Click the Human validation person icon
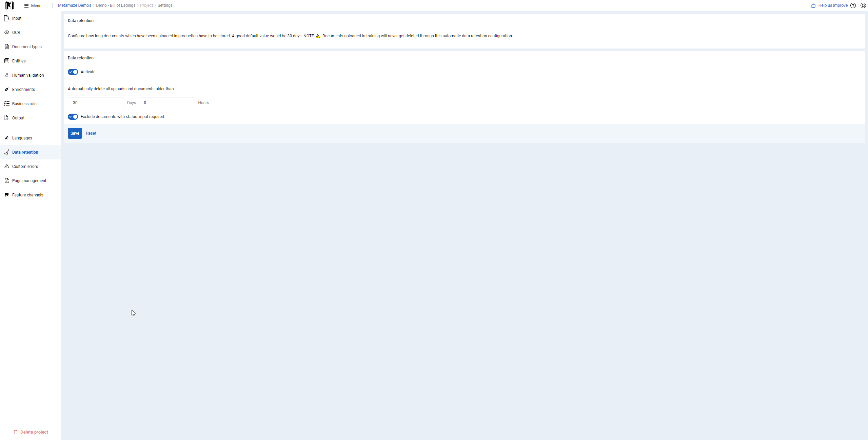 [7, 75]
